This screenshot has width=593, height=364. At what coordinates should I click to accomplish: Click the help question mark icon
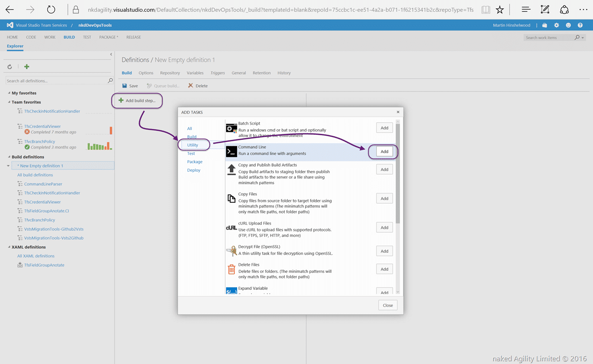[x=580, y=25]
